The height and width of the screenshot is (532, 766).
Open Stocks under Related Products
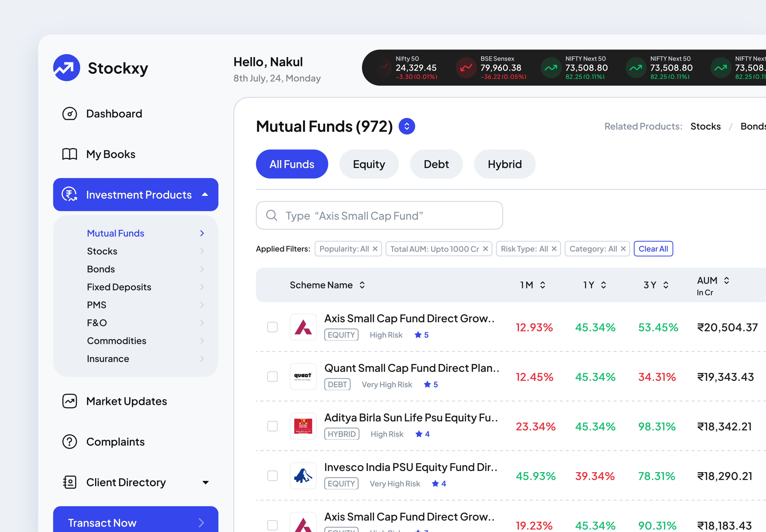point(705,126)
